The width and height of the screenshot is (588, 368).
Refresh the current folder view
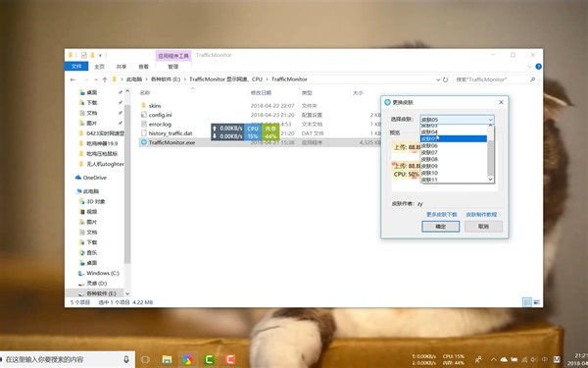coord(446,79)
